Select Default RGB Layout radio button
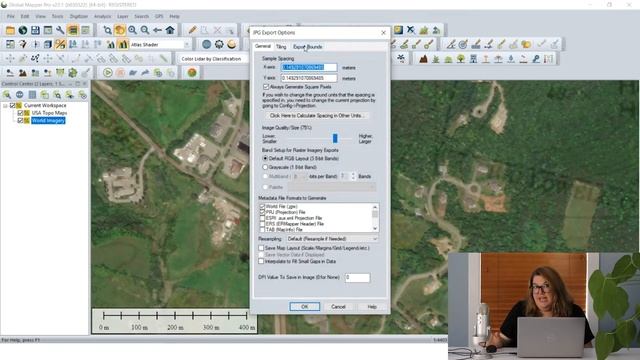Image resolution: width=640 pixels, height=360 pixels. click(265, 158)
